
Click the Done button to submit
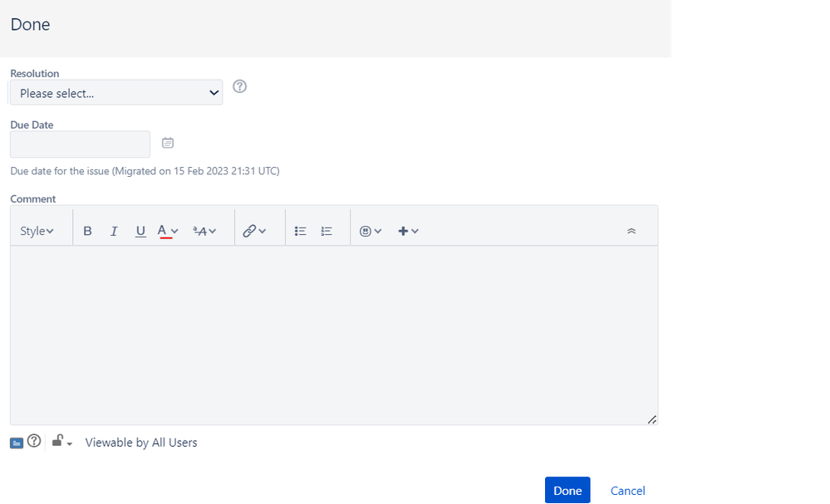click(567, 490)
